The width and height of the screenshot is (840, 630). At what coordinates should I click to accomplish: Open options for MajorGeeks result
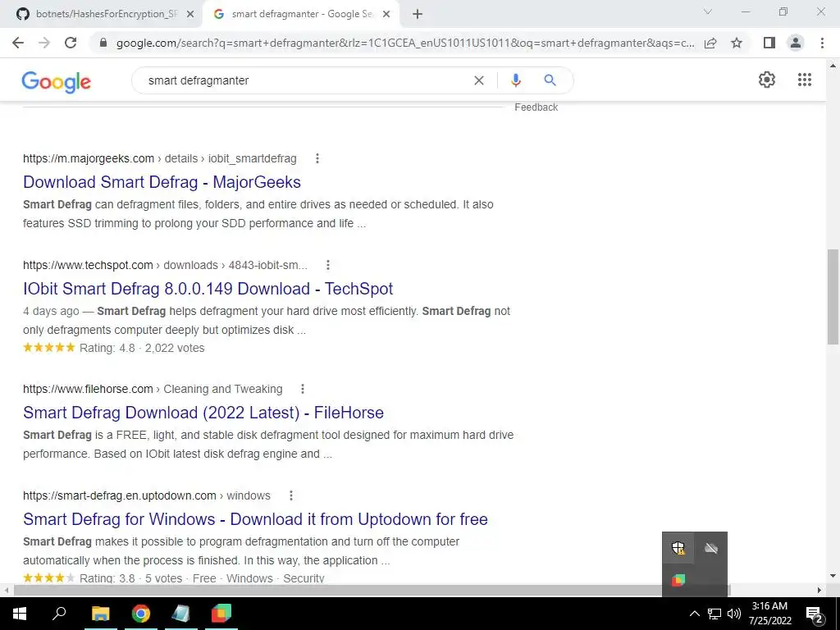(x=317, y=158)
